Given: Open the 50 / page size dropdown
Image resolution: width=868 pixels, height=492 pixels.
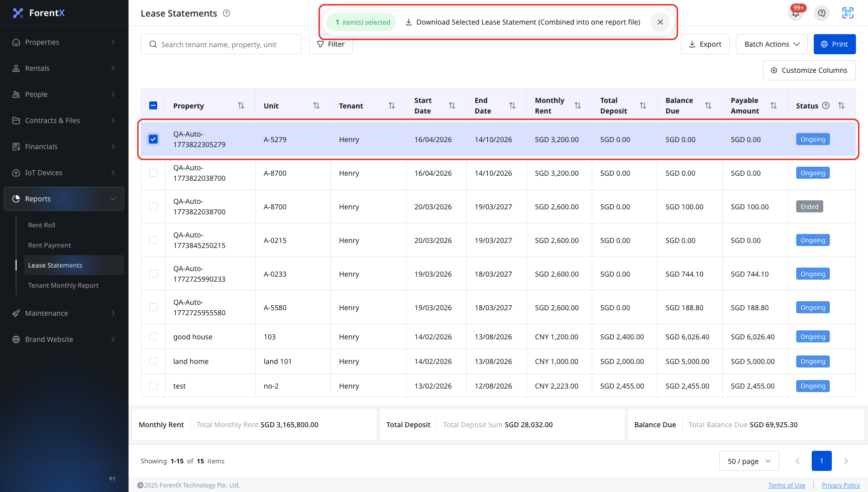Looking at the screenshot, I should tap(749, 461).
